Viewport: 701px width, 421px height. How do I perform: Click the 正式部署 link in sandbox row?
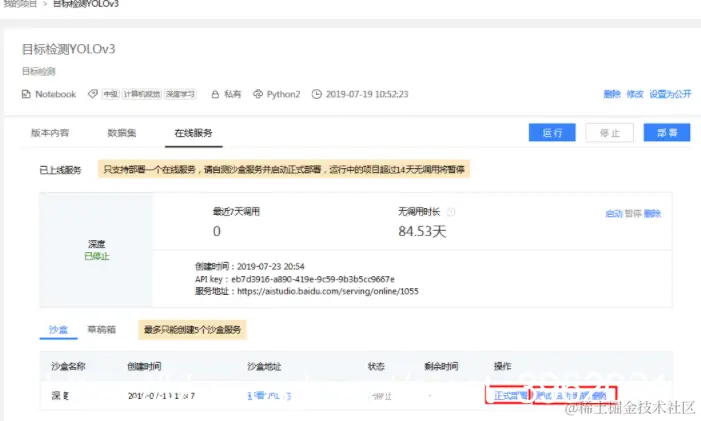pyautogui.click(x=510, y=396)
